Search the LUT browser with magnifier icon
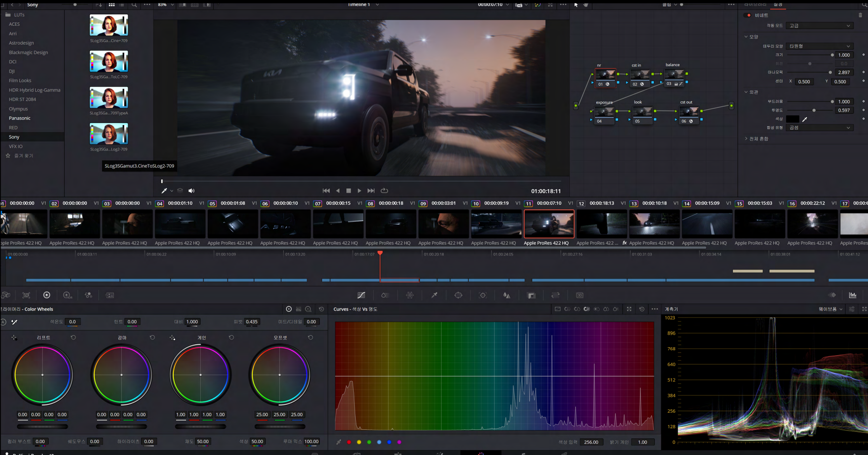The width and height of the screenshot is (868, 455). (x=134, y=4)
